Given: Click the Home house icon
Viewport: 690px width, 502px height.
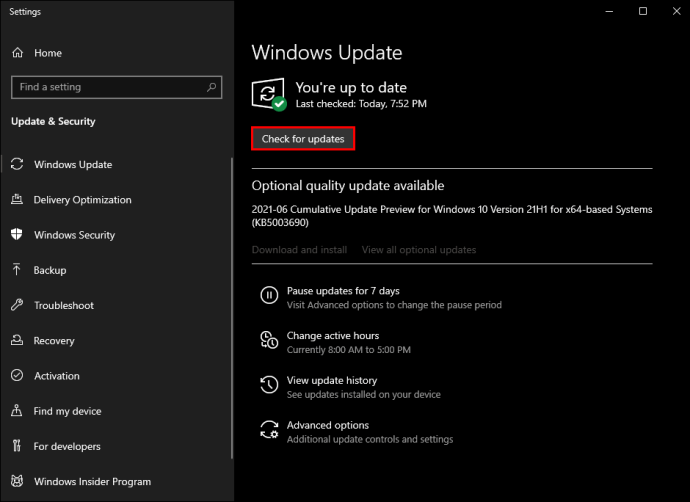Looking at the screenshot, I should [x=18, y=53].
